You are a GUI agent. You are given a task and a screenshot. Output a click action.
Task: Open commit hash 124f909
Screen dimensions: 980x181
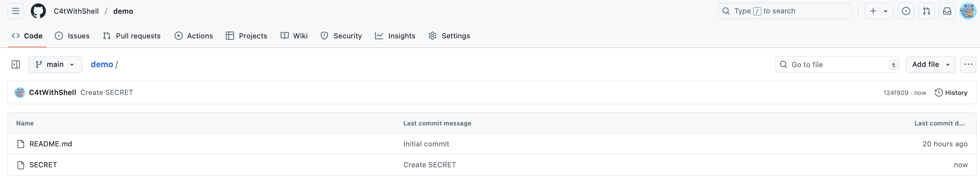click(895, 93)
